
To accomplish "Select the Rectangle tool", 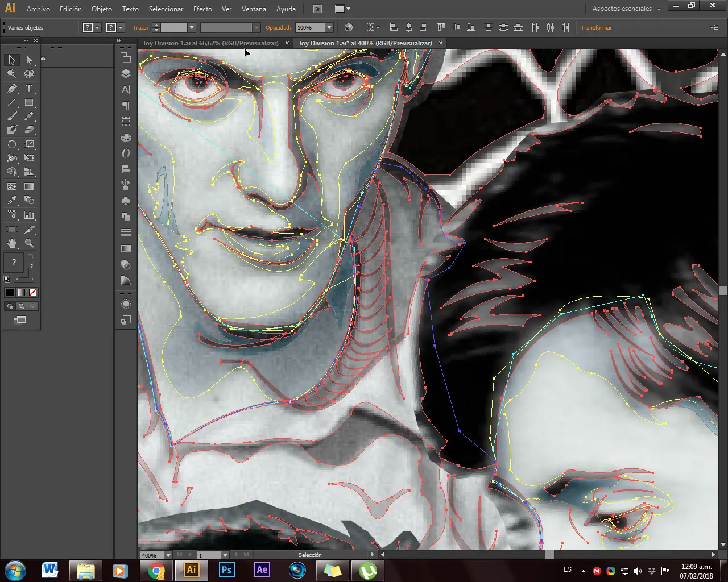I will [x=29, y=103].
